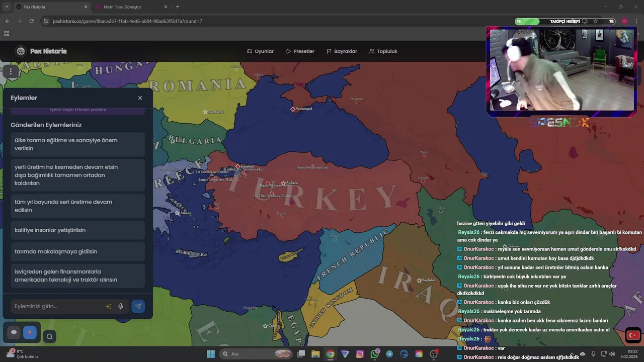
Task: Click the AI sparkle suggestion icon
Action: click(109, 306)
